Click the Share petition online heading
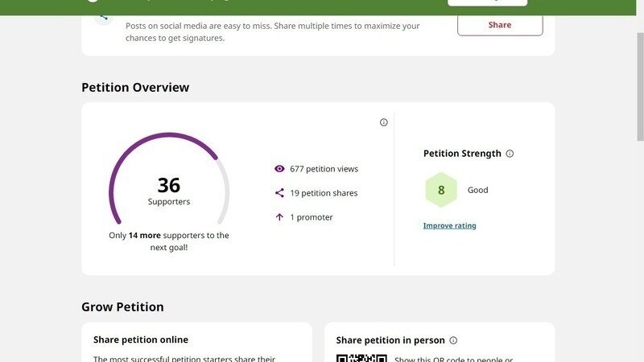 click(x=141, y=340)
